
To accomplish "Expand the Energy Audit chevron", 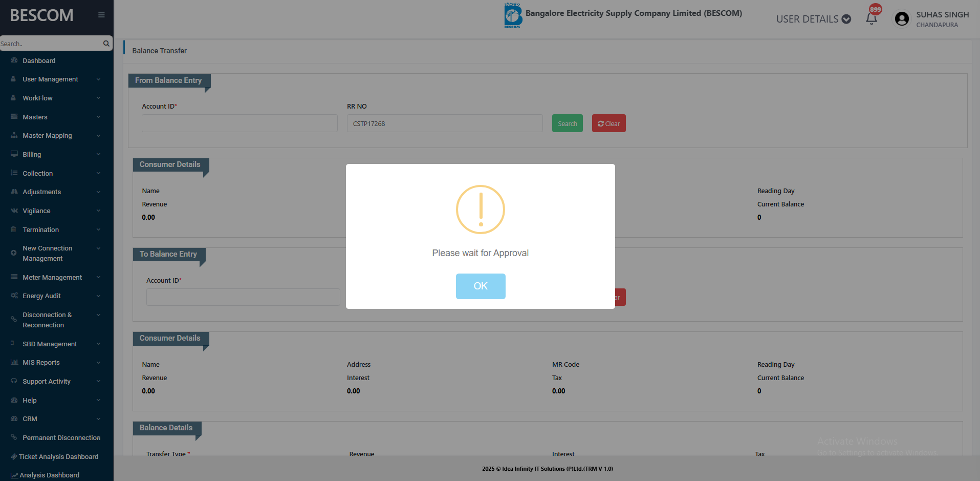I will coord(98,296).
